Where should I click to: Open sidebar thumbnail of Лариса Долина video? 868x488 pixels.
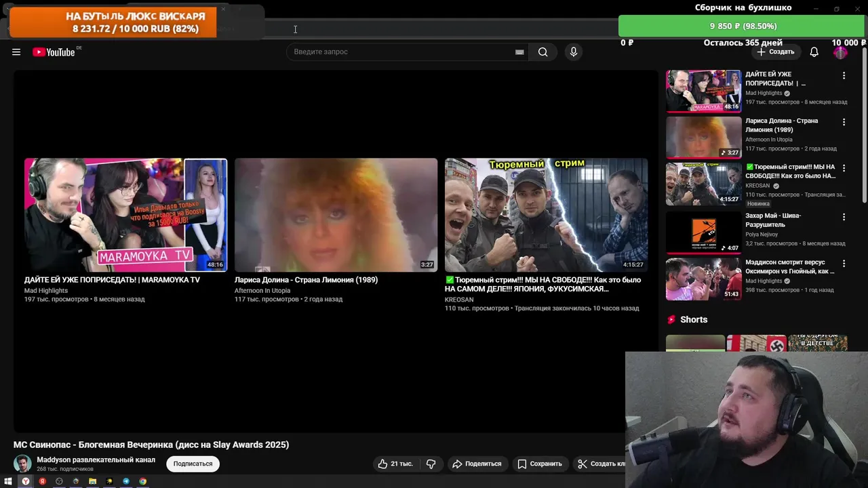[x=703, y=138]
